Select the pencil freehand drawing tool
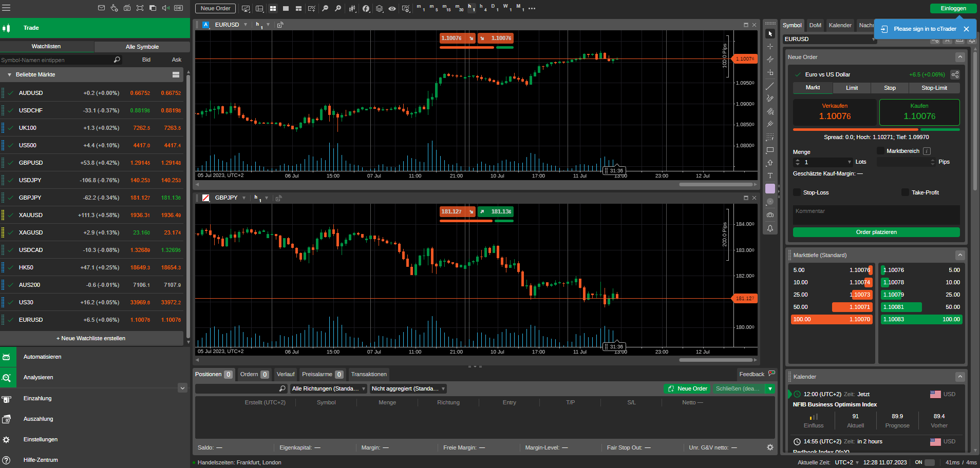The width and height of the screenshot is (980, 468). (770, 99)
